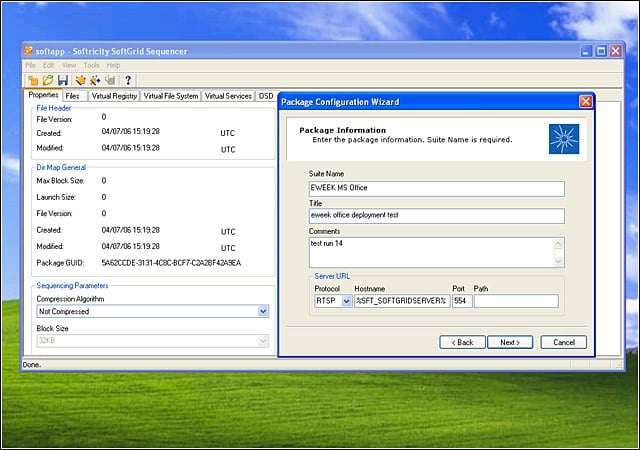This screenshot has width=640, height=450.
Task: Click the New Package toolbar icon
Action: pos(33,80)
